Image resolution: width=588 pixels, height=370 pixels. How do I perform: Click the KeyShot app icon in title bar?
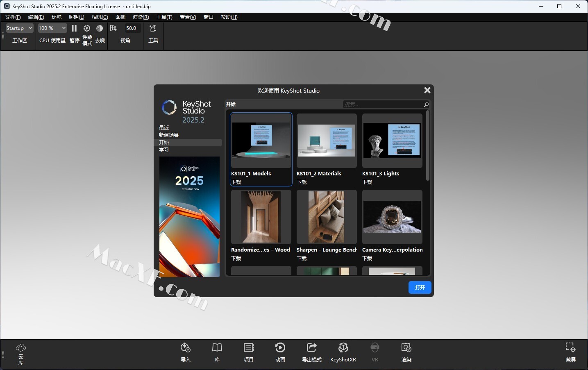coord(7,6)
